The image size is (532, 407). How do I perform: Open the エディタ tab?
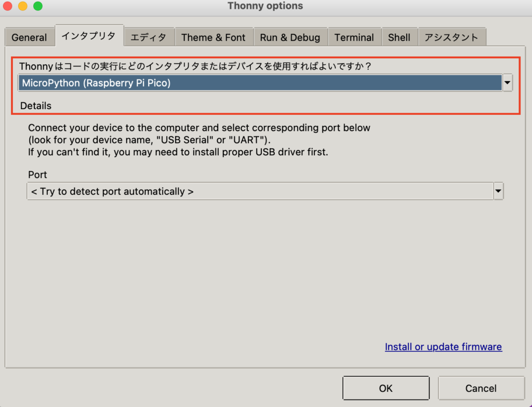pos(149,37)
